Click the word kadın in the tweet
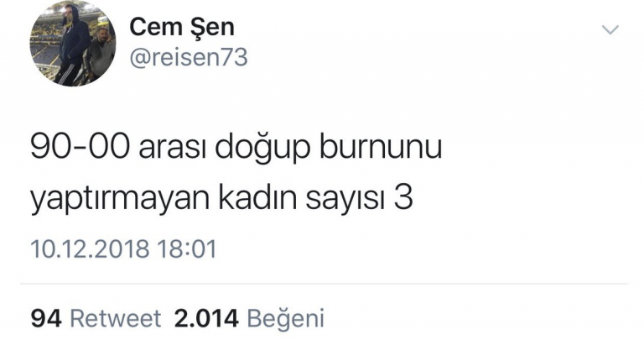The image size is (644, 340). [257, 197]
